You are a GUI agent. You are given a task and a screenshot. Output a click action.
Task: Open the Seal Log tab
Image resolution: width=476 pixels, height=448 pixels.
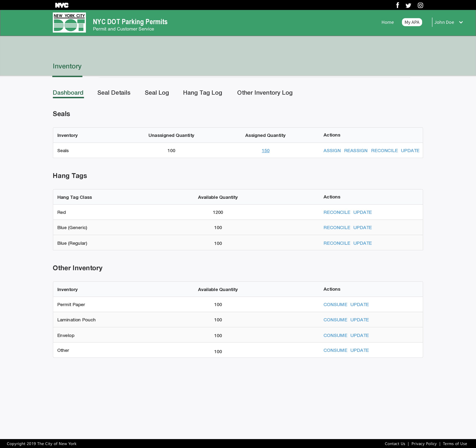coord(157,93)
